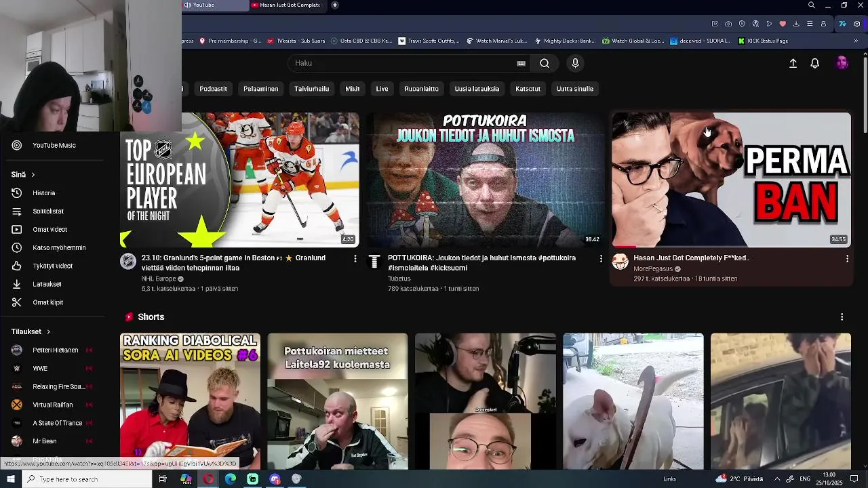Image resolution: width=868 pixels, height=488 pixels.
Task: Open the ad blocker shield icon
Action: (x=742, y=24)
